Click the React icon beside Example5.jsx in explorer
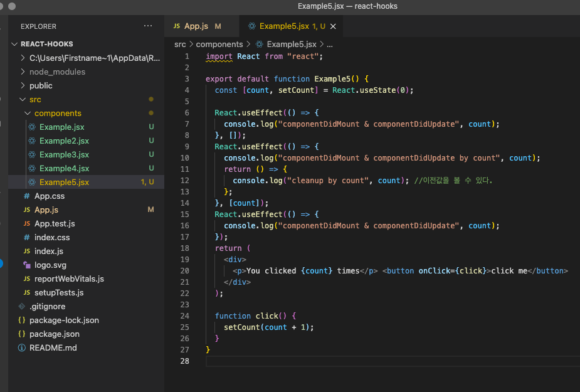This screenshot has height=392, width=580. (x=32, y=182)
